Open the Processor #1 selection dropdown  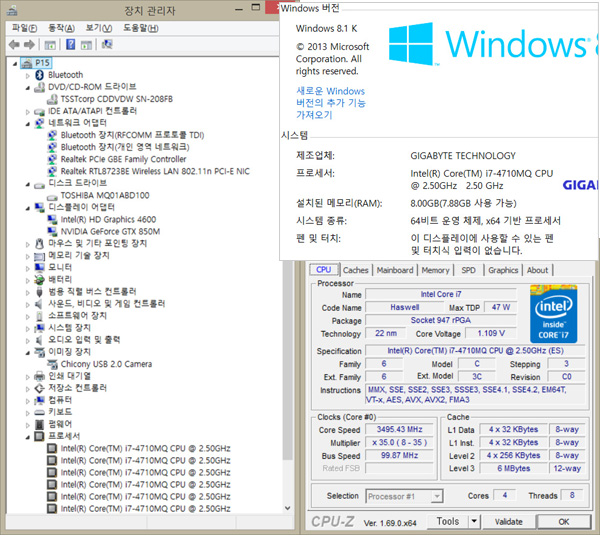pyautogui.click(x=437, y=497)
